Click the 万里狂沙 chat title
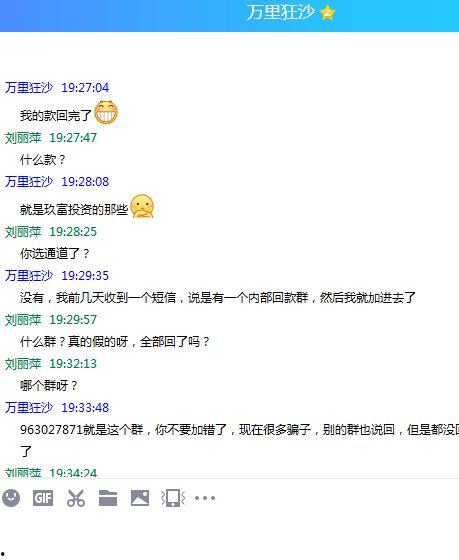This screenshot has height=560, width=459. 280,12
